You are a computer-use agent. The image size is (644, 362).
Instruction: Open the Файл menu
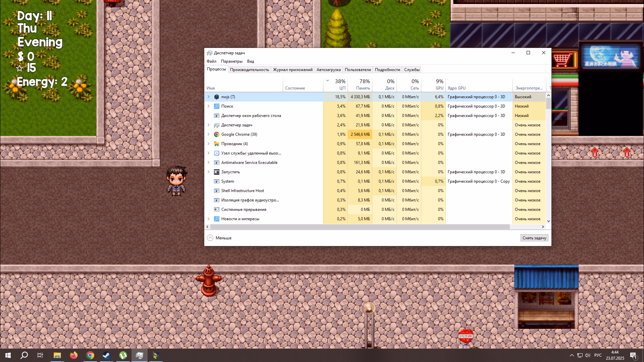point(211,61)
